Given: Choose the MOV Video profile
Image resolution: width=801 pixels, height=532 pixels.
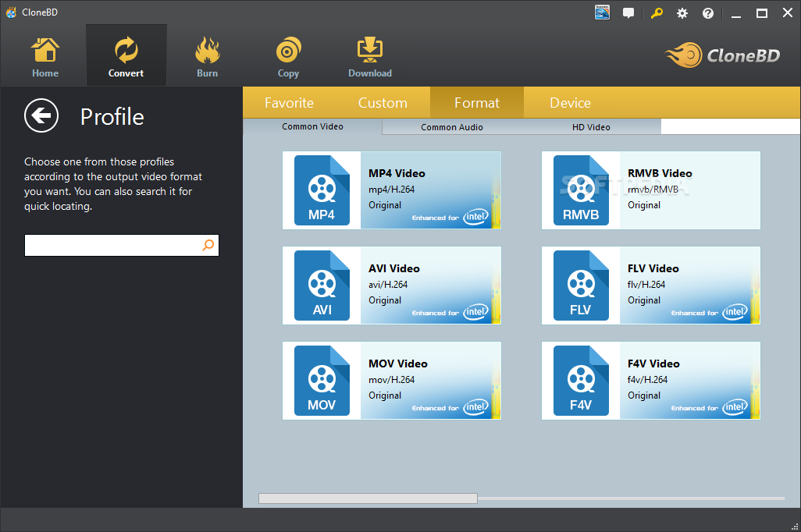Looking at the screenshot, I should 392,381.
